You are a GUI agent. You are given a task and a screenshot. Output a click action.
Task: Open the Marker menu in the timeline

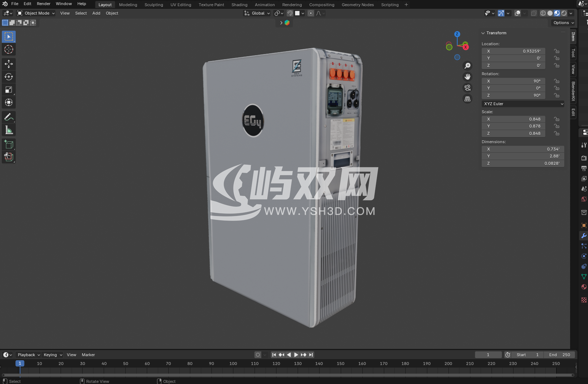pyautogui.click(x=88, y=355)
